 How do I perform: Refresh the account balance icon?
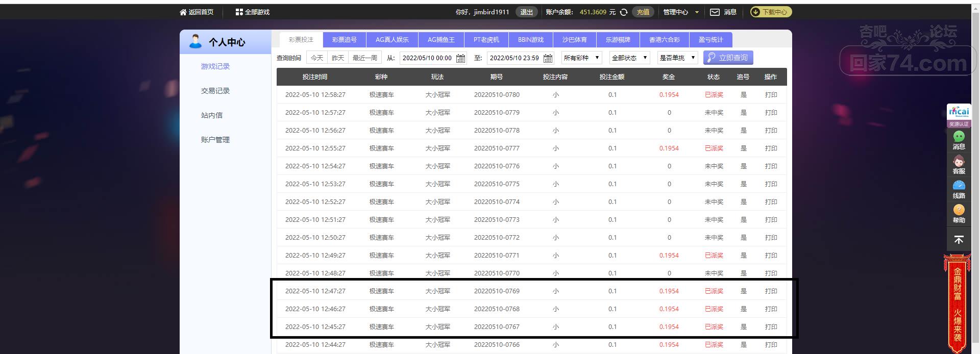click(624, 12)
